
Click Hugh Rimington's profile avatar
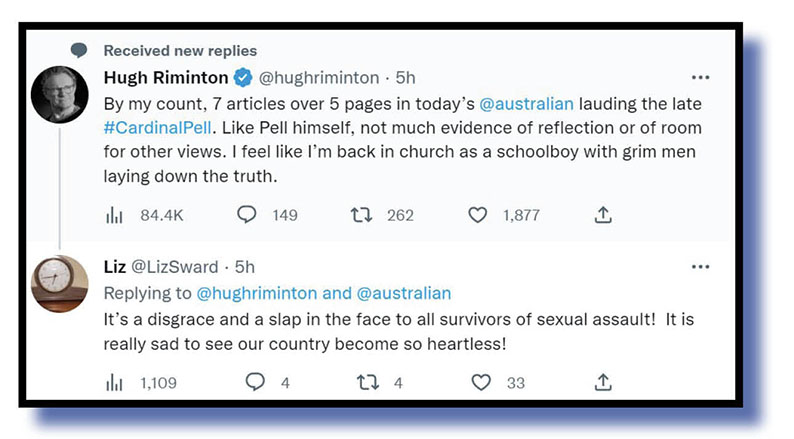click(61, 95)
